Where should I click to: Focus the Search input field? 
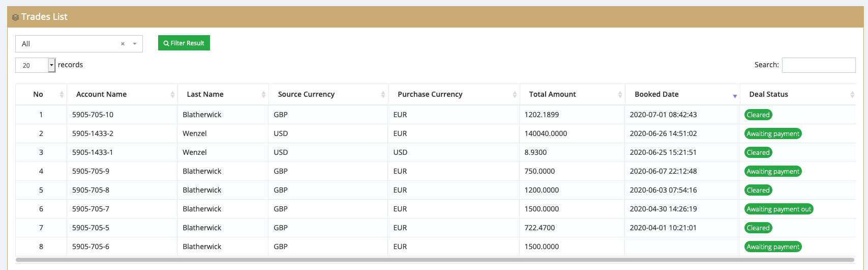[818, 65]
